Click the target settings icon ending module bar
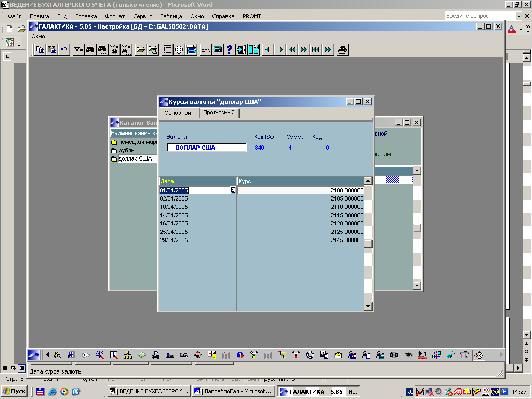This screenshot has height=399, width=532. pos(478,355)
